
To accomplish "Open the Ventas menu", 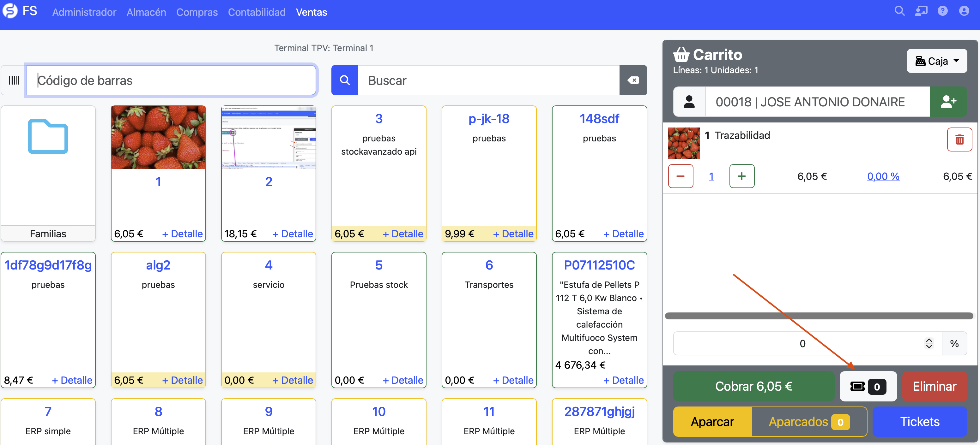I will tap(311, 12).
